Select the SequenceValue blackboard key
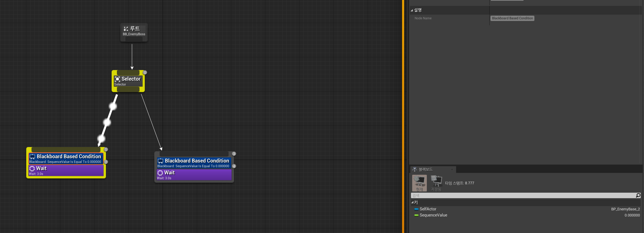Viewport: 644px width, 233px height. 433,215
